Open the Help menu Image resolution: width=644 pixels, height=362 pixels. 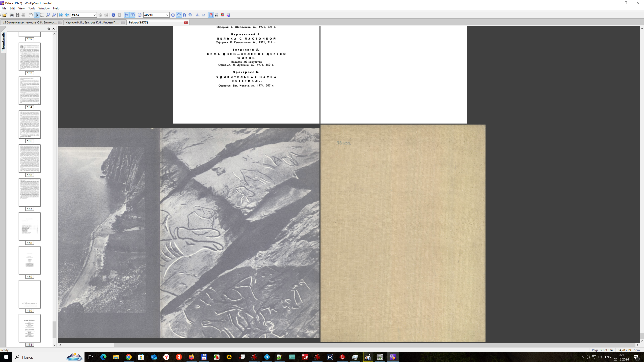(56, 8)
